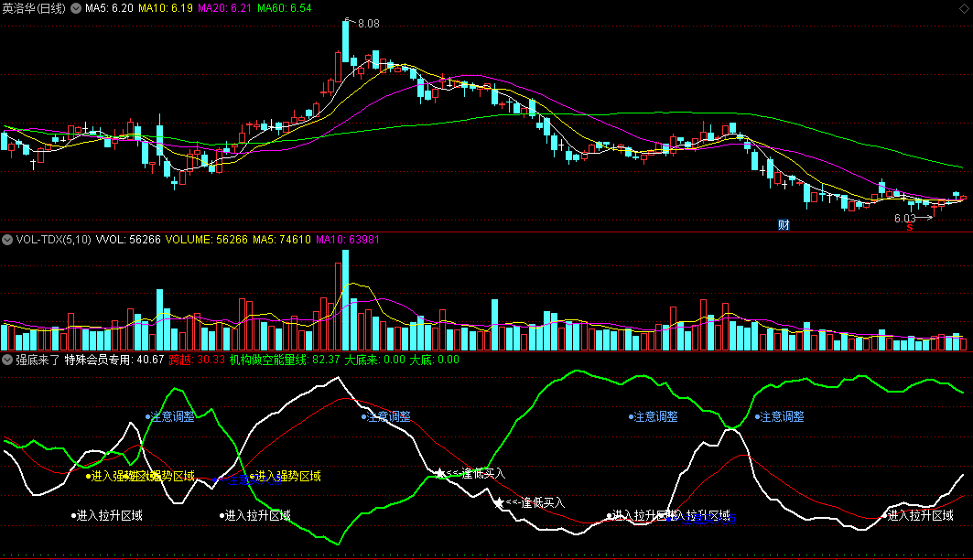Image resolution: width=973 pixels, height=560 pixels.
Task: Click the volume MA10: 63981 label
Action: [x=348, y=240]
